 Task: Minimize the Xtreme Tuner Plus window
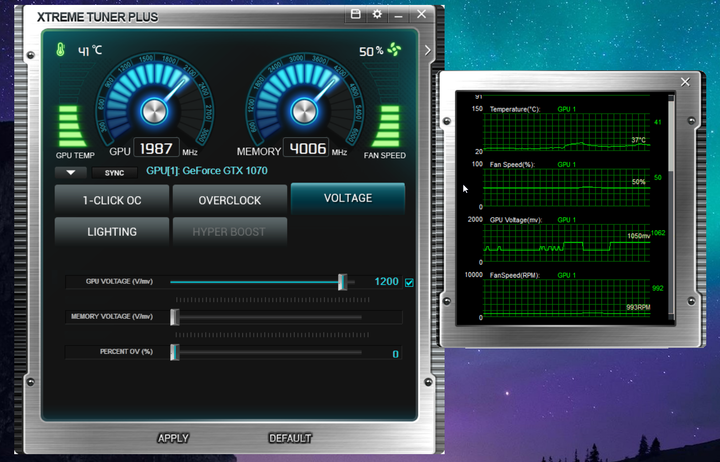click(x=399, y=16)
